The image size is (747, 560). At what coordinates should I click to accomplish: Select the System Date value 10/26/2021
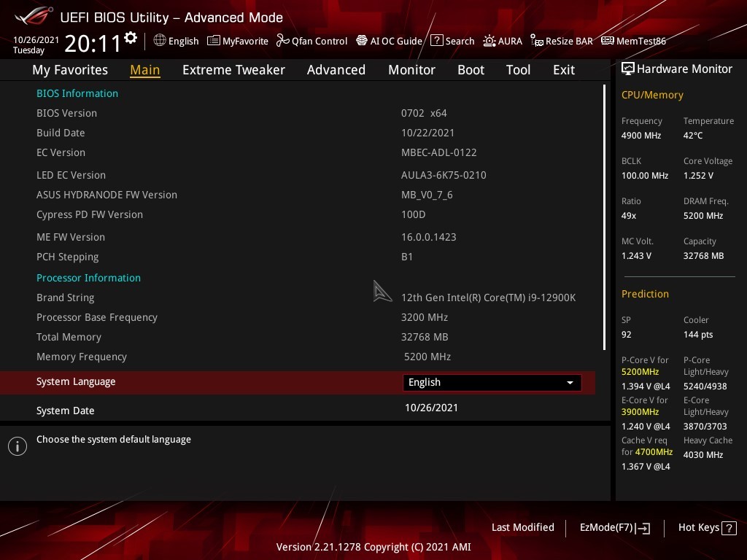click(x=431, y=408)
